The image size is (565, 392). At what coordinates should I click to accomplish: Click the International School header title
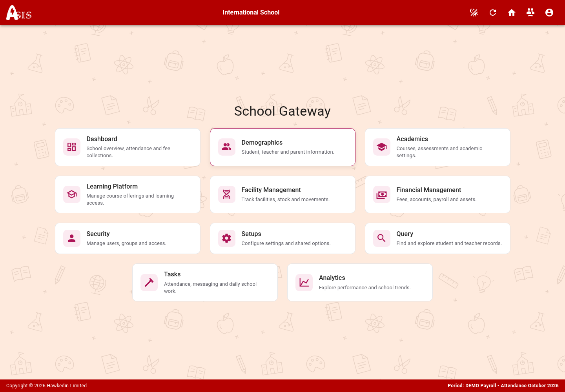(x=251, y=13)
